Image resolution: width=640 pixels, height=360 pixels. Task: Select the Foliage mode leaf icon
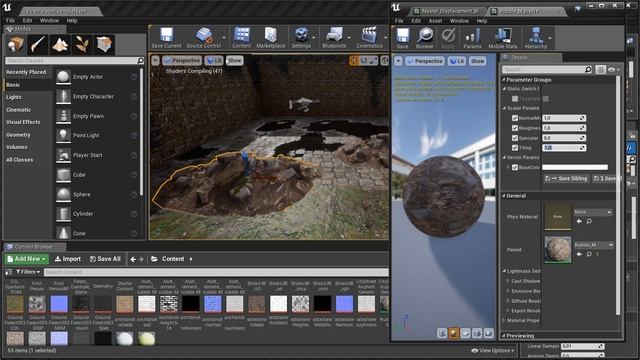pyautogui.click(x=82, y=44)
